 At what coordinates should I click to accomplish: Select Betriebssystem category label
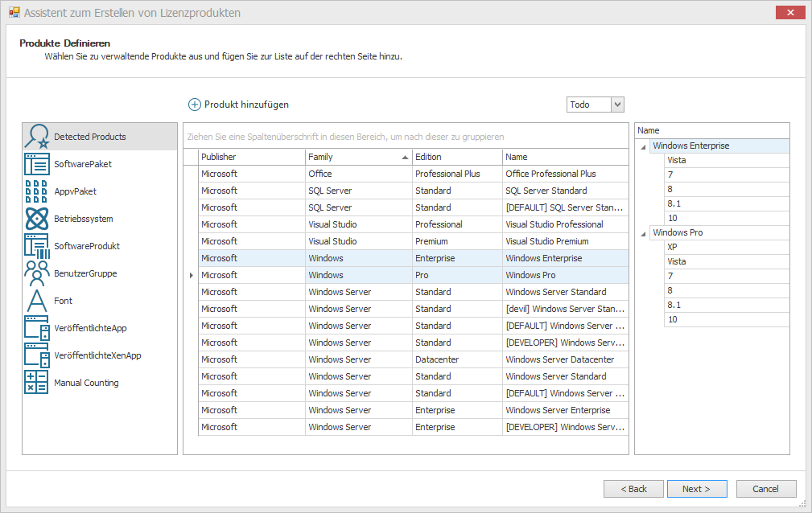click(x=84, y=219)
